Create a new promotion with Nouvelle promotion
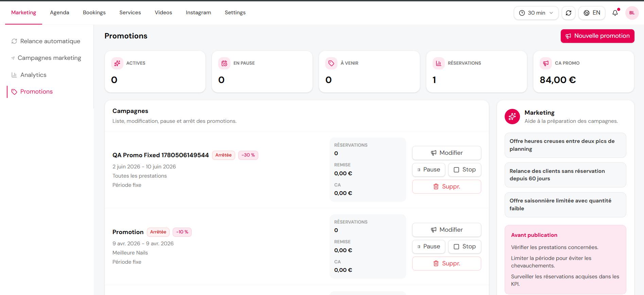The width and height of the screenshot is (644, 295). point(597,36)
